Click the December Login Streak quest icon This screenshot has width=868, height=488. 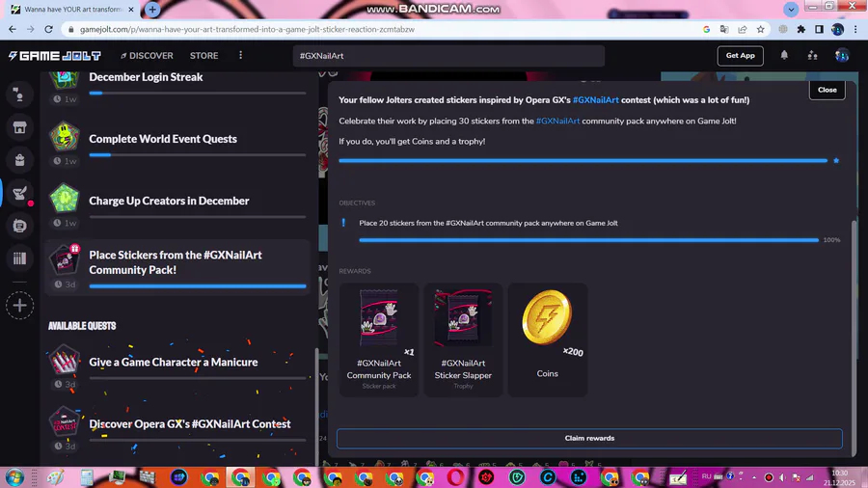point(65,81)
